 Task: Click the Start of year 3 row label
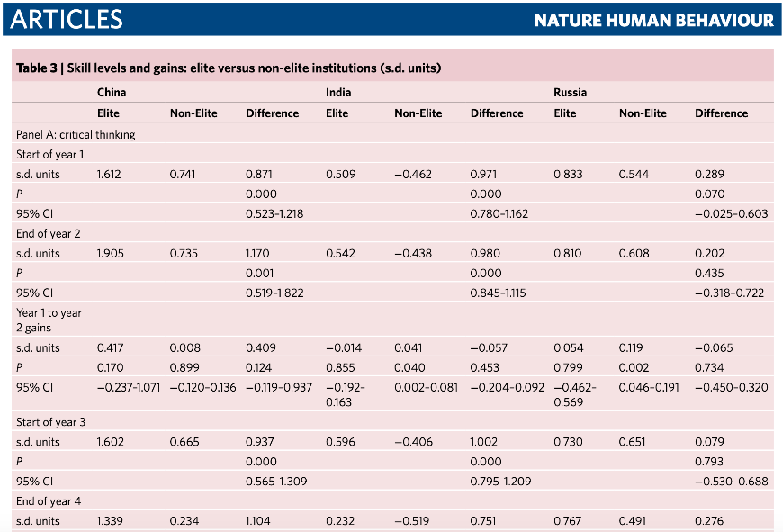(51, 422)
